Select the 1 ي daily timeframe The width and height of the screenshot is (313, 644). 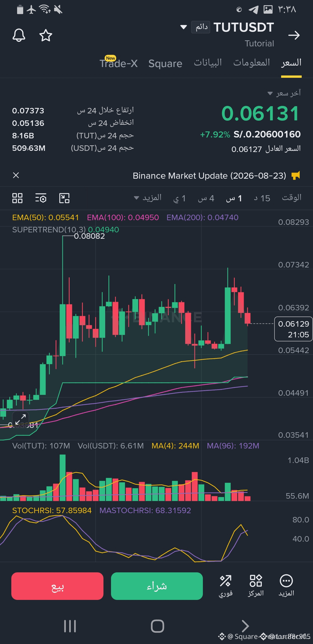click(x=179, y=199)
